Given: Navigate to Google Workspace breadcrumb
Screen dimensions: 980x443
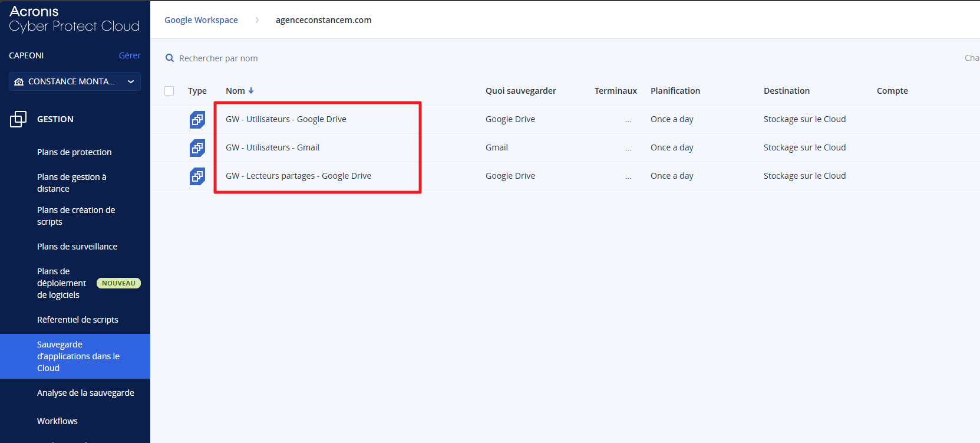Looking at the screenshot, I should [x=201, y=20].
